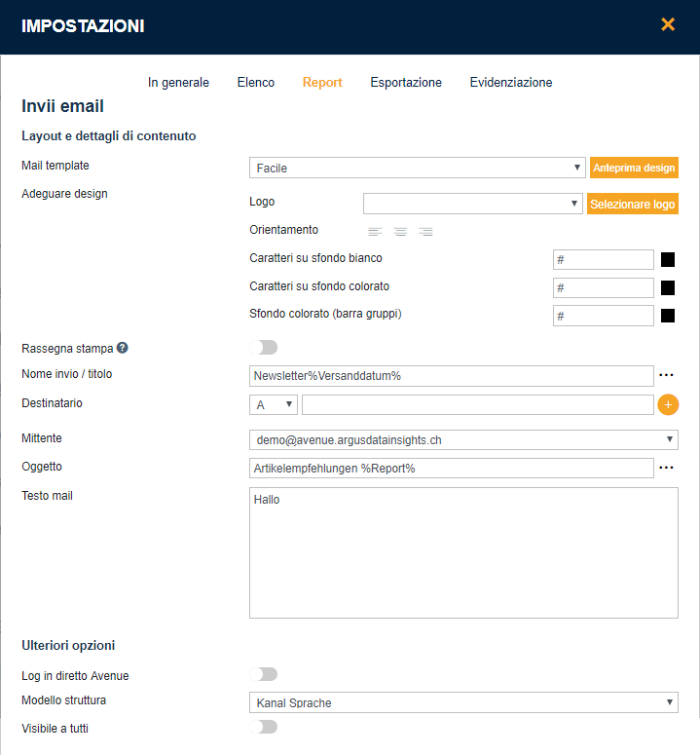Viewport: 700px width, 755px height.
Task: Open placeholder options beside Oggetto field
Action: click(666, 468)
